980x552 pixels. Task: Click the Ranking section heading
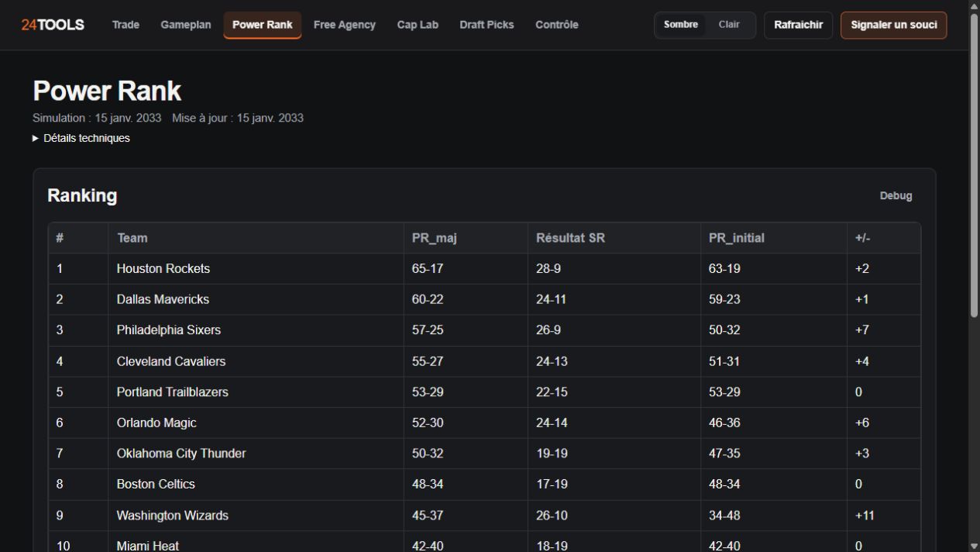point(82,196)
